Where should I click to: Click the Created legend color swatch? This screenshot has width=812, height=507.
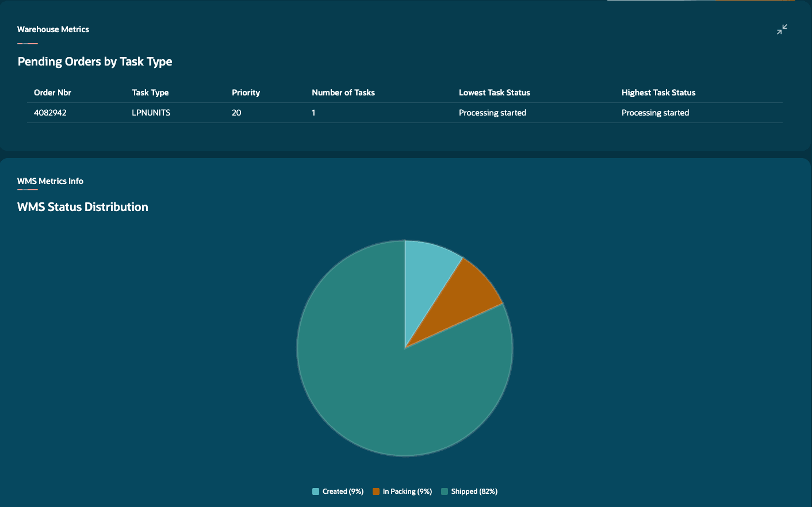(x=316, y=491)
